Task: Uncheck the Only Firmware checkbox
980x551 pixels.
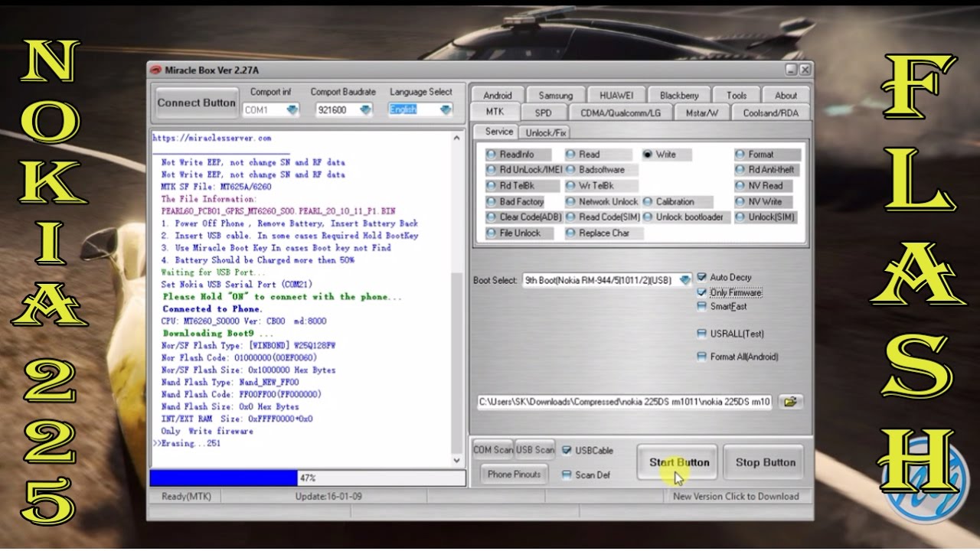Action: click(702, 292)
